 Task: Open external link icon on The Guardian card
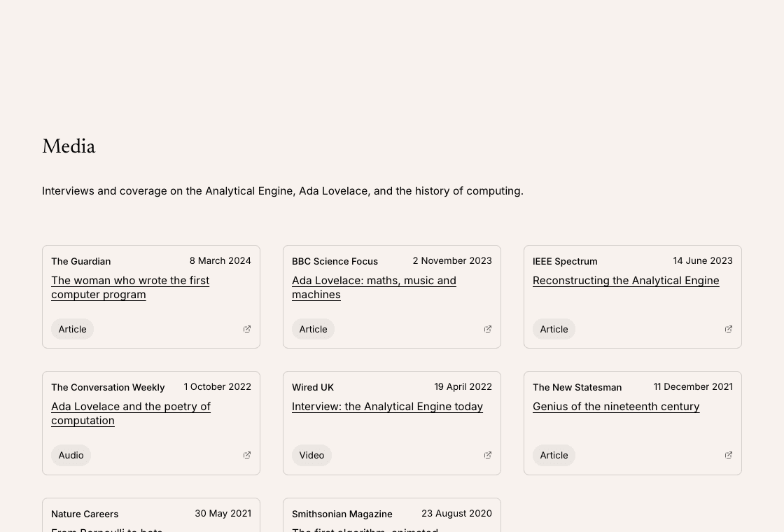[x=247, y=329]
